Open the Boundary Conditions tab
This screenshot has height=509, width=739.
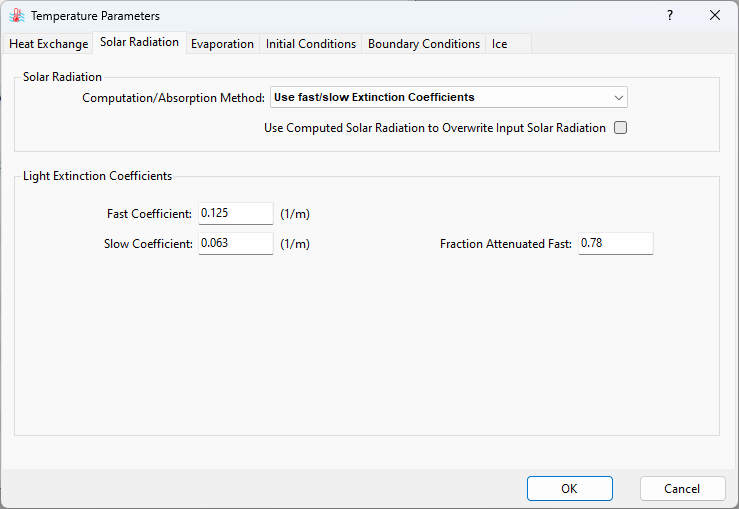pos(424,44)
